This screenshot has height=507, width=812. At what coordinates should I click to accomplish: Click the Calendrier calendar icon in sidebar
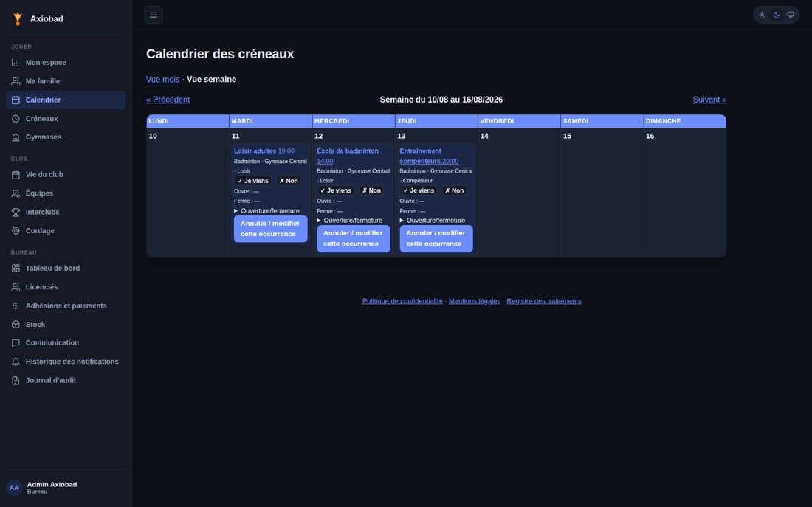coord(16,100)
